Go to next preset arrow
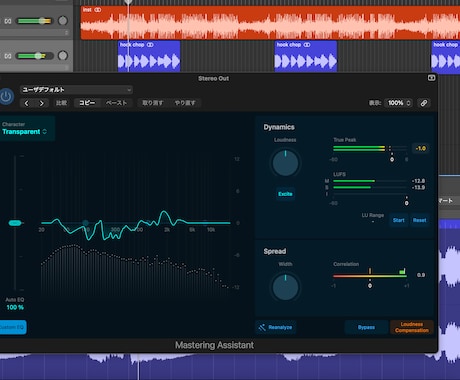Image resolution: width=460 pixels, height=380 pixels. 41,103
